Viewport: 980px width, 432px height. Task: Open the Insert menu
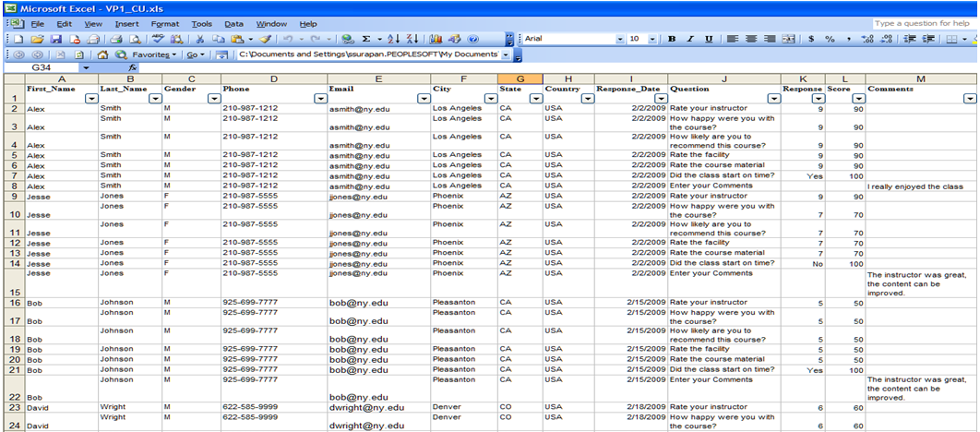pyautogui.click(x=126, y=24)
